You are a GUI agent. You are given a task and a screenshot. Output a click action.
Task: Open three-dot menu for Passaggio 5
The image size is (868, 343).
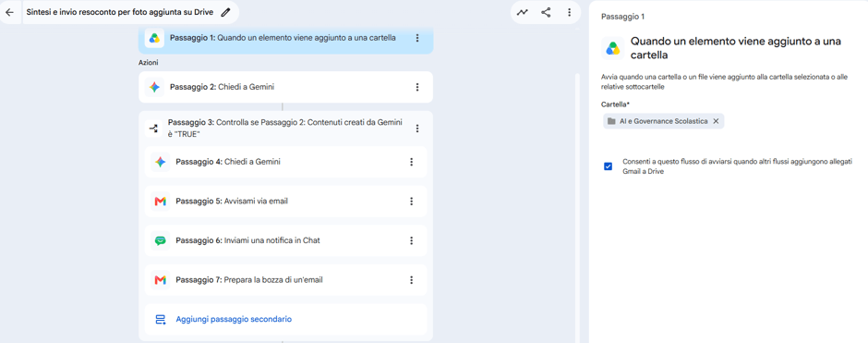(x=411, y=202)
